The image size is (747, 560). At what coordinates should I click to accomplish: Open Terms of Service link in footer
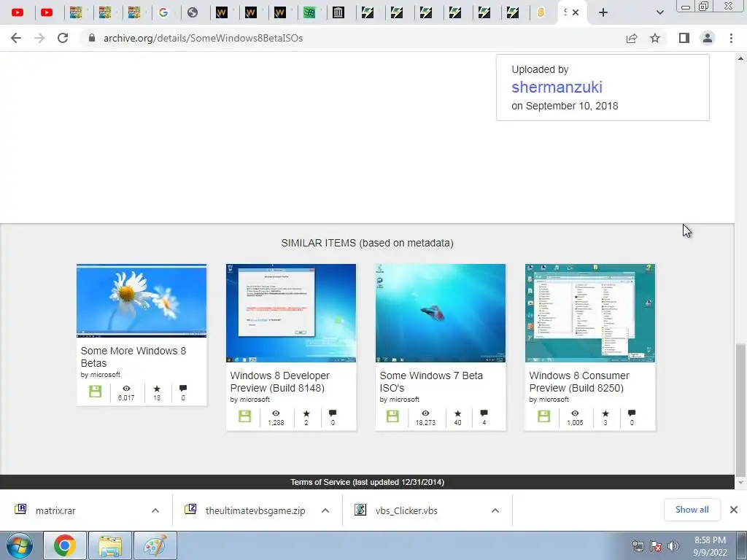[x=368, y=482]
